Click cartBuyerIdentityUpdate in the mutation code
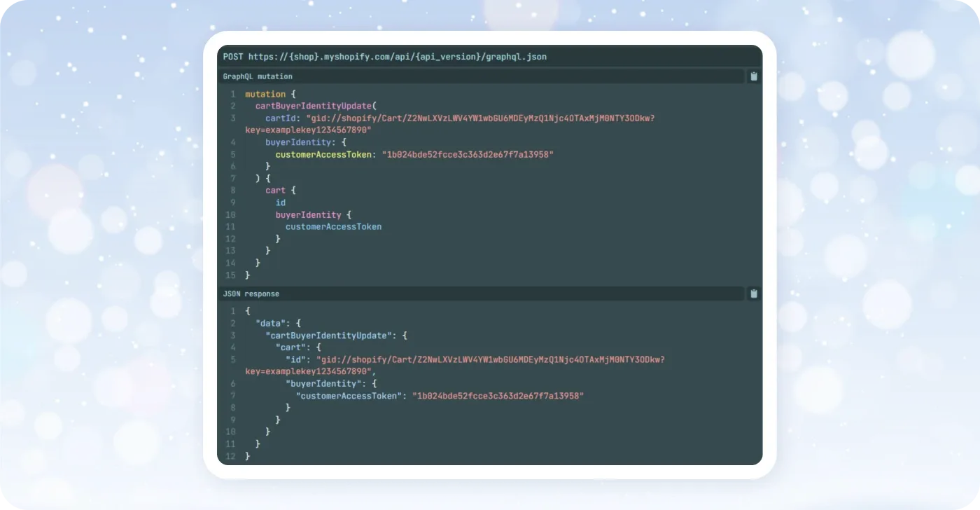The image size is (980, 510). pos(314,106)
